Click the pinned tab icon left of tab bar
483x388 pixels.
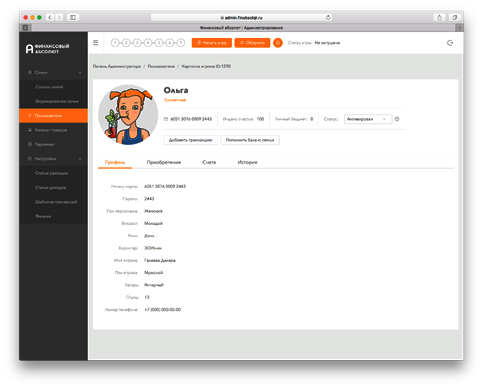(x=25, y=28)
